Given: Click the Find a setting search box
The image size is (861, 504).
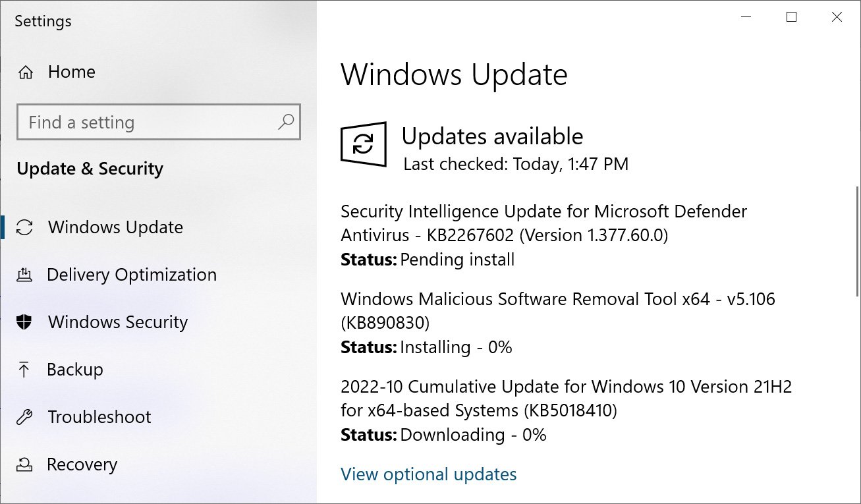Looking at the screenshot, I should 148,122.
